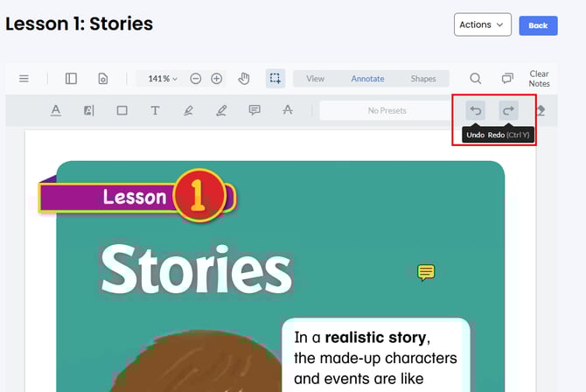Viewport: 586px width, 392px height.
Task: Toggle the left sidebar panel
Action: 71,79
